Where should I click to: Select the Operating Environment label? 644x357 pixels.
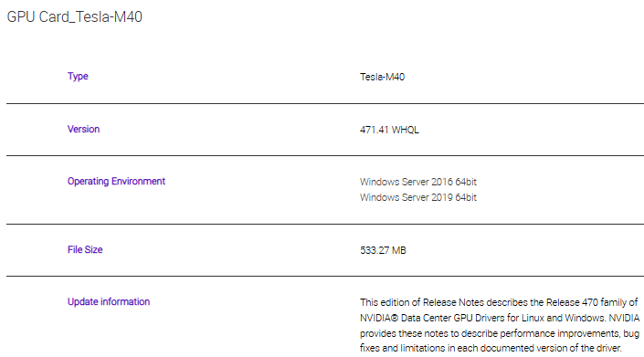(116, 182)
